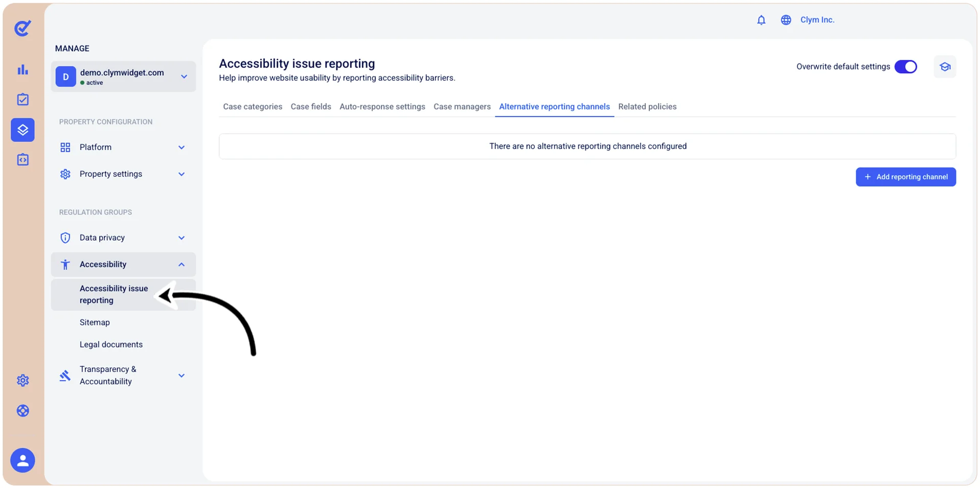Open the code embed clipboard icon
Screen dimensions: 980x488
[x=22, y=159]
